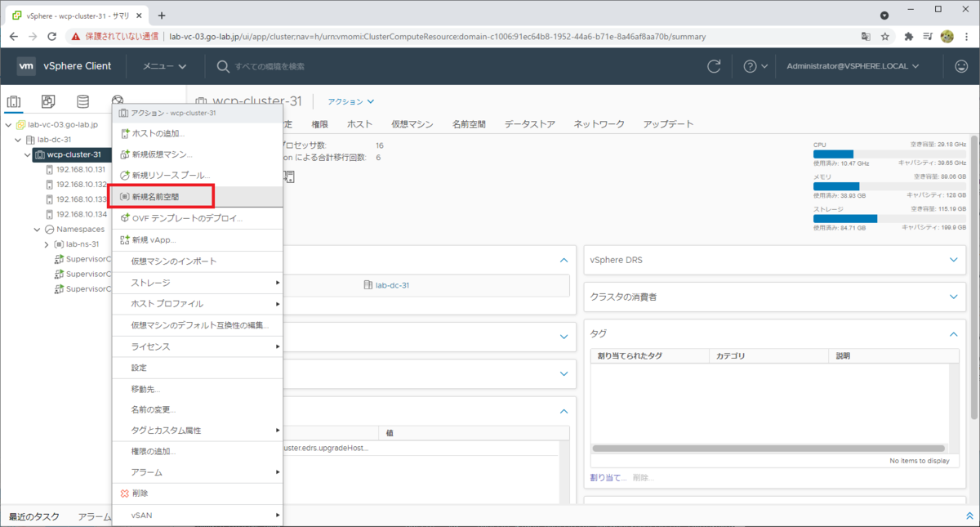Viewport: 980px width, 527px height.
Task: Open Chrome extensions puzzle icon
Action: (x=909, y=37)
